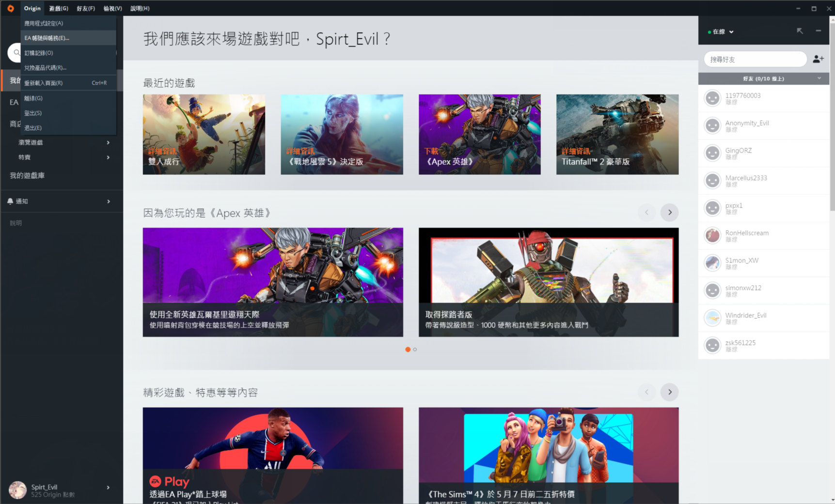Viewport: 835px width, 504px height.
Task: Choose EA帳號與帳務(E) menu entry
Action: [x=68, y=38]
